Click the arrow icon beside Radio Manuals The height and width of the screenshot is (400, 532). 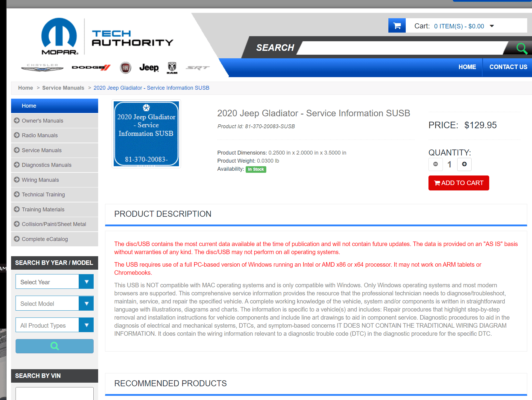click(17, 135)
